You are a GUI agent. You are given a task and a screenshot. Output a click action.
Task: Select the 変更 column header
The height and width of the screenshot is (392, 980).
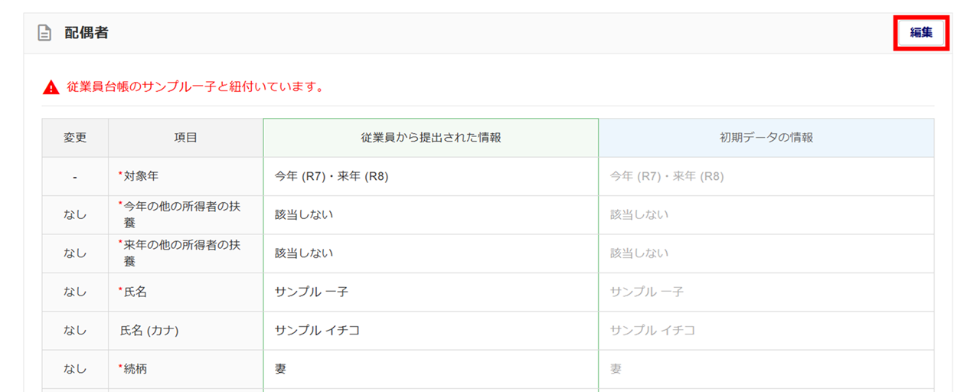click(x=75, y=138)
